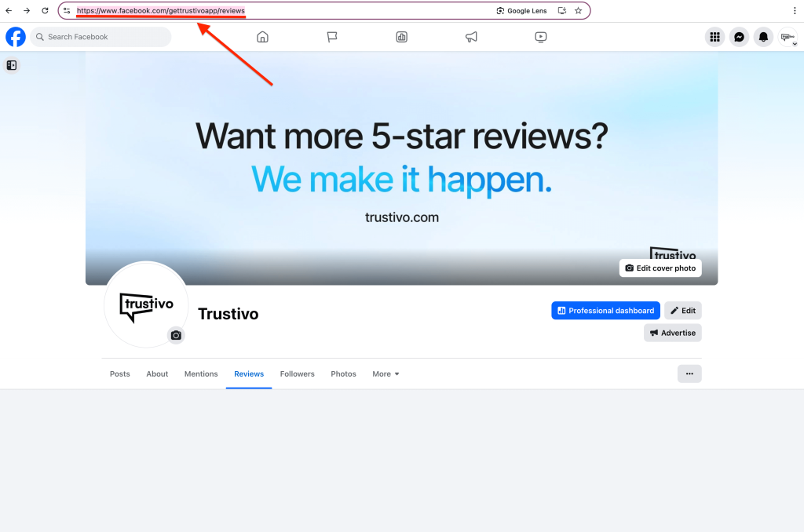The height and width of the screenshot is (532, 804).
Task: Open the account profile menu arrow
Action: (794, 44)
